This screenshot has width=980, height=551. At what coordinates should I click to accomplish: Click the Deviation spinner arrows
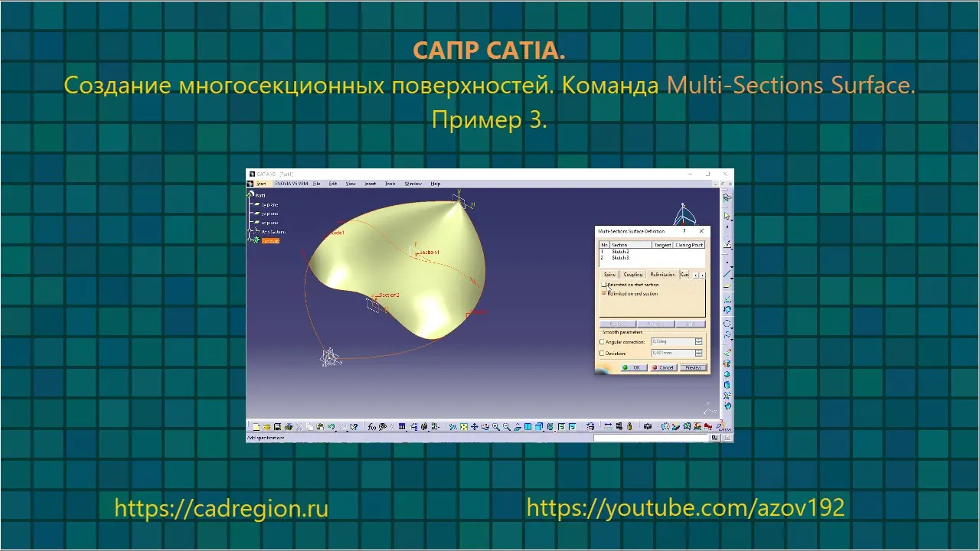tap(698, 353)
